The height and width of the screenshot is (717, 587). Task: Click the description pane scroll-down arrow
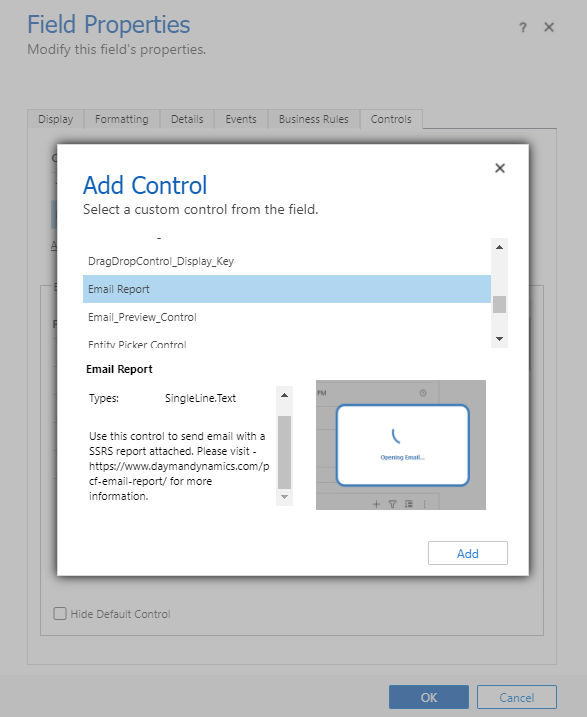[284, 497]
